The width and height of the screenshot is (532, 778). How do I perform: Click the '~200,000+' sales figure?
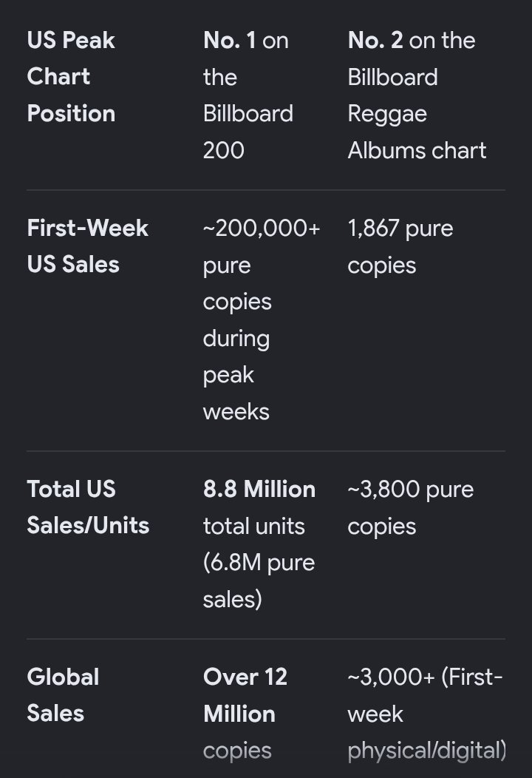262,229
